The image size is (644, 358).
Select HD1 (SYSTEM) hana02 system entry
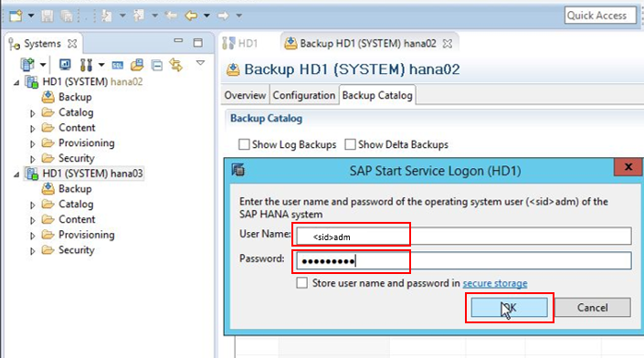[x=92, y=81]
